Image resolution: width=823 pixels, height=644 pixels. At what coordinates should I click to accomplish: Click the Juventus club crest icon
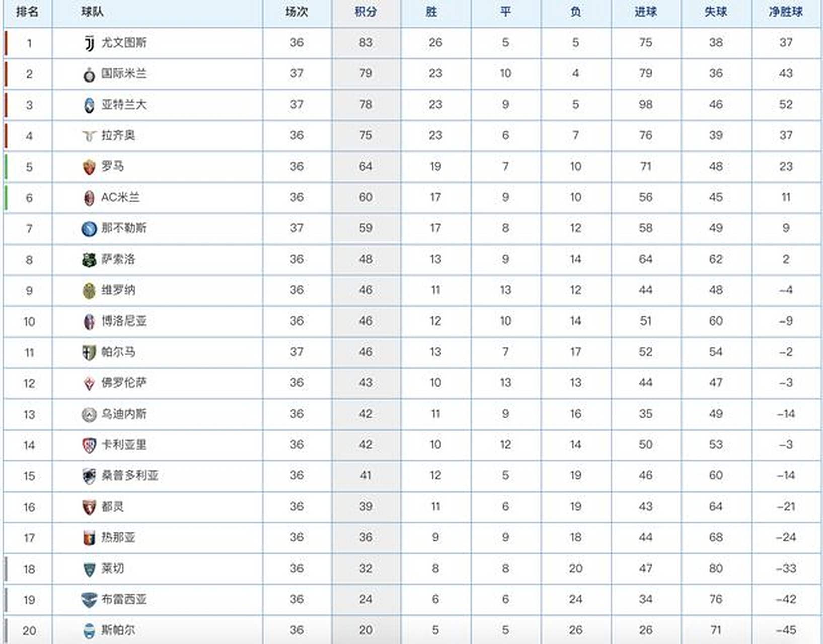(89, 43)
